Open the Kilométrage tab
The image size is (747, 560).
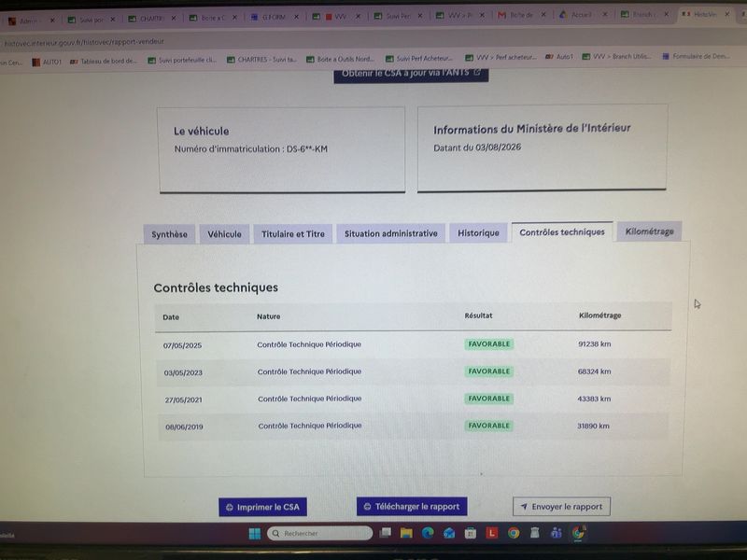[649, 231]
